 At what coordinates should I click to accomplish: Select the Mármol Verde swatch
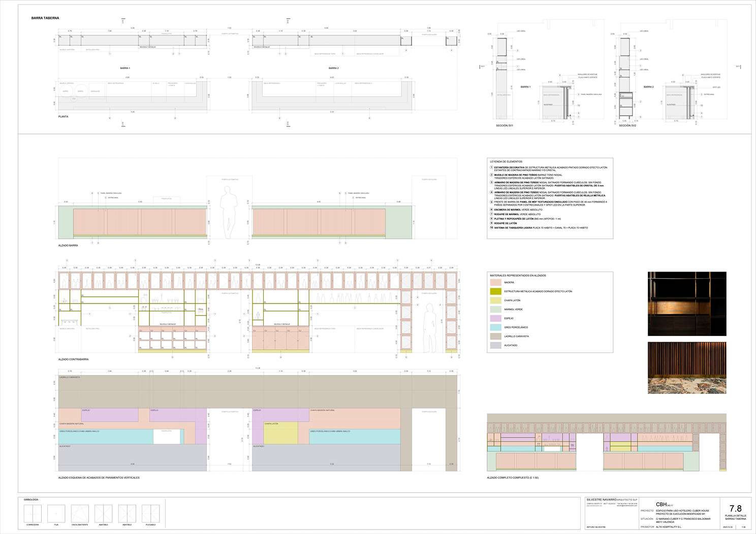click(x=495, y=309)
